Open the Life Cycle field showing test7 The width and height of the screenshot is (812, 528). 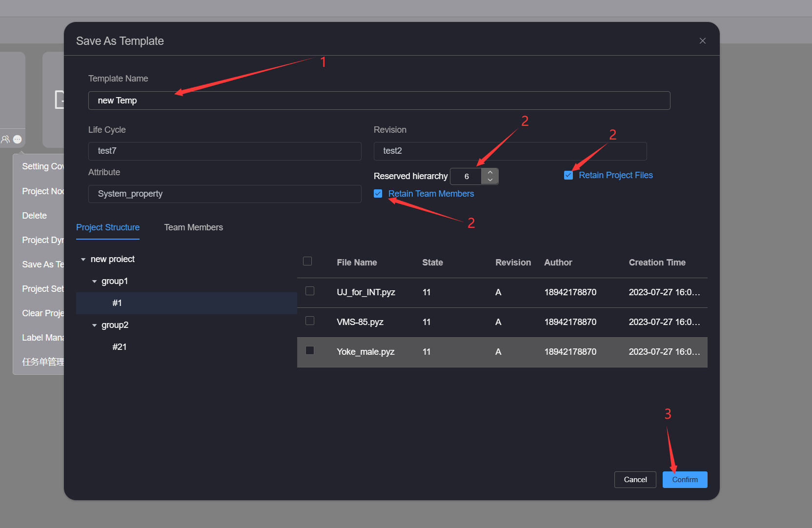224,151
